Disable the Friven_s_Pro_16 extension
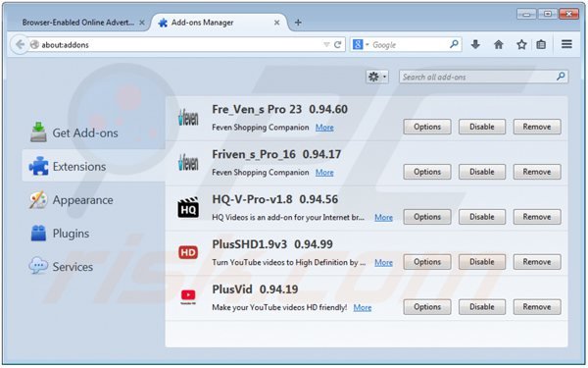The height and width of the screenshot is (368, 588). pos(482,172)
